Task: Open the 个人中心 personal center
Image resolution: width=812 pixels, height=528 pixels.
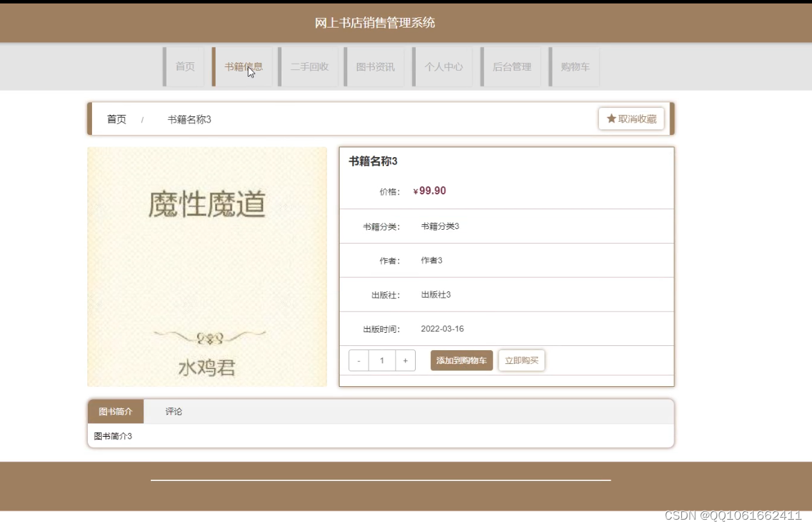Action: point(443,66)
